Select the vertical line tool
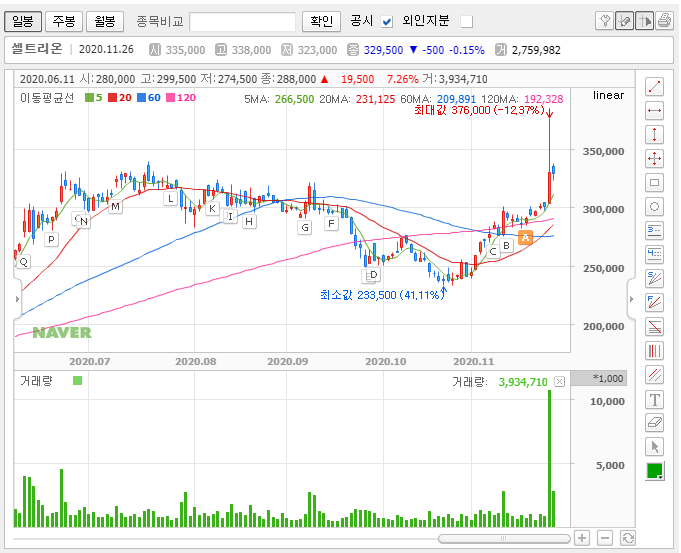This screenshot has height=553, width=681. coord(655,134)
